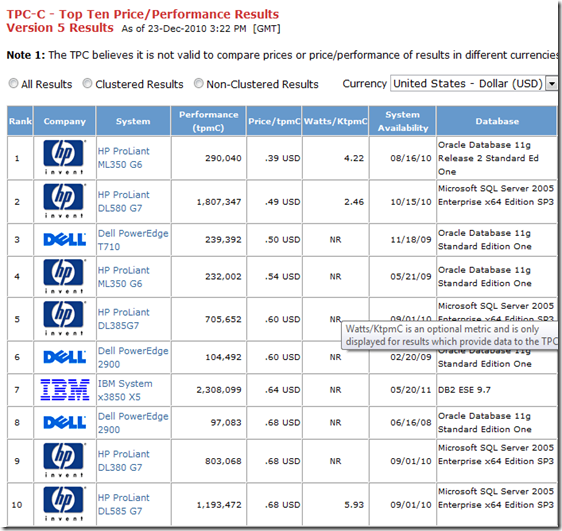Open HP ProLiant ML350 G6 link in rank 4
The height and width of the screenshot is (531, 562).
coord(124,277)
